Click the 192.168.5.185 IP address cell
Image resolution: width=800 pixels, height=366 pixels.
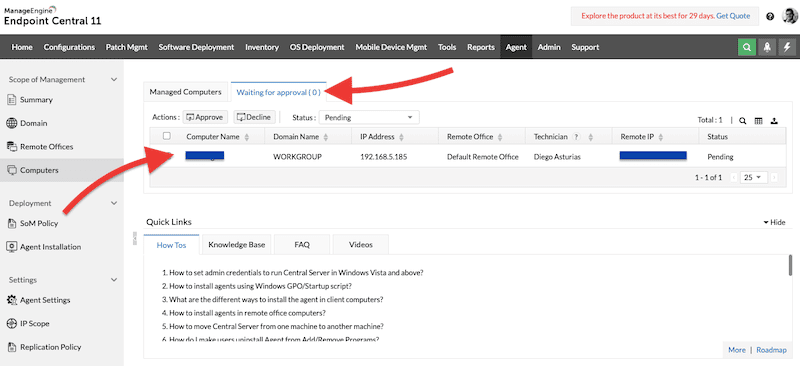coord(384,157)
